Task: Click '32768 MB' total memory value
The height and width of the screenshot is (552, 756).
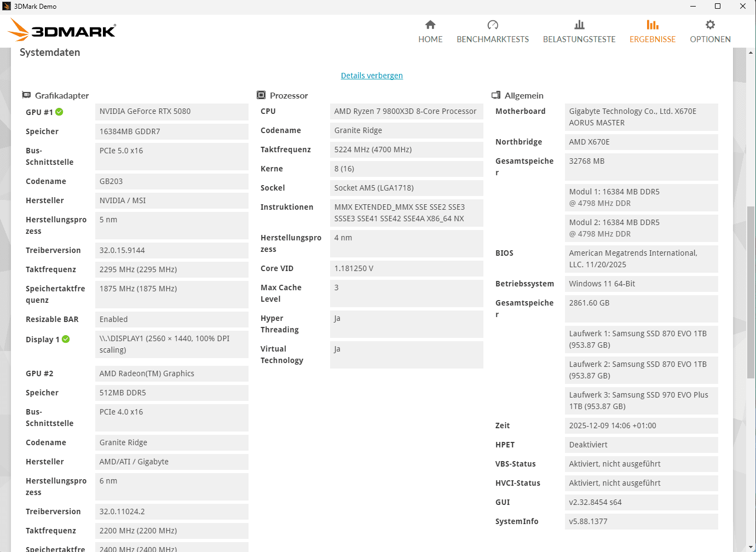Action: pos(642,167)
